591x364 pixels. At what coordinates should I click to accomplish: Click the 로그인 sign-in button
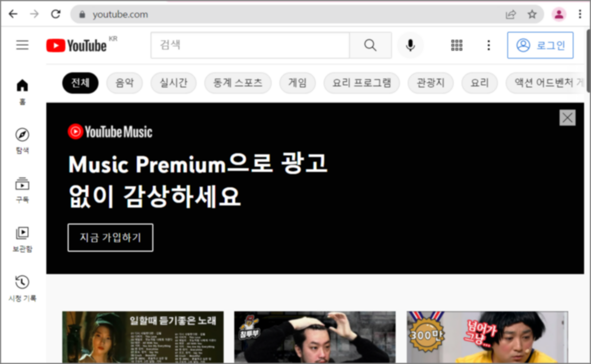click(x=540, y=45)
